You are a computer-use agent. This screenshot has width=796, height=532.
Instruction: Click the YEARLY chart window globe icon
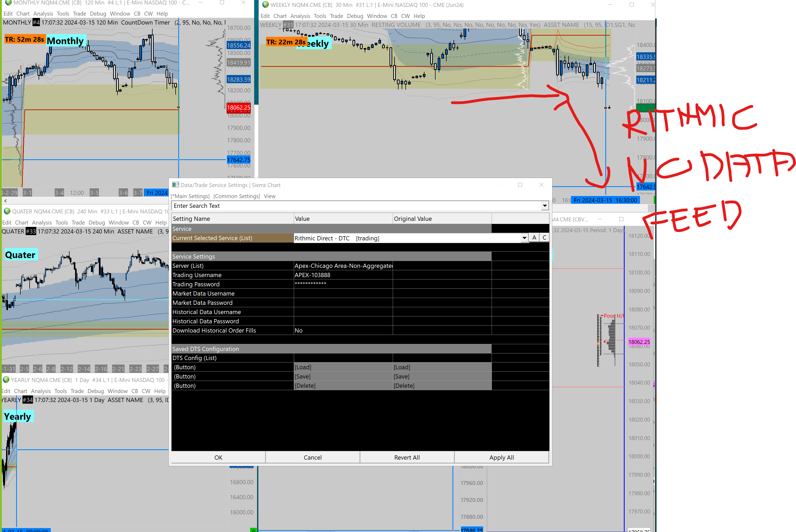click(x=6, y=380)
